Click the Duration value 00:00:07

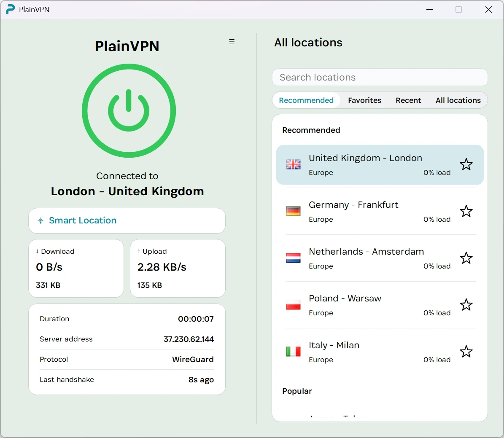196,319
